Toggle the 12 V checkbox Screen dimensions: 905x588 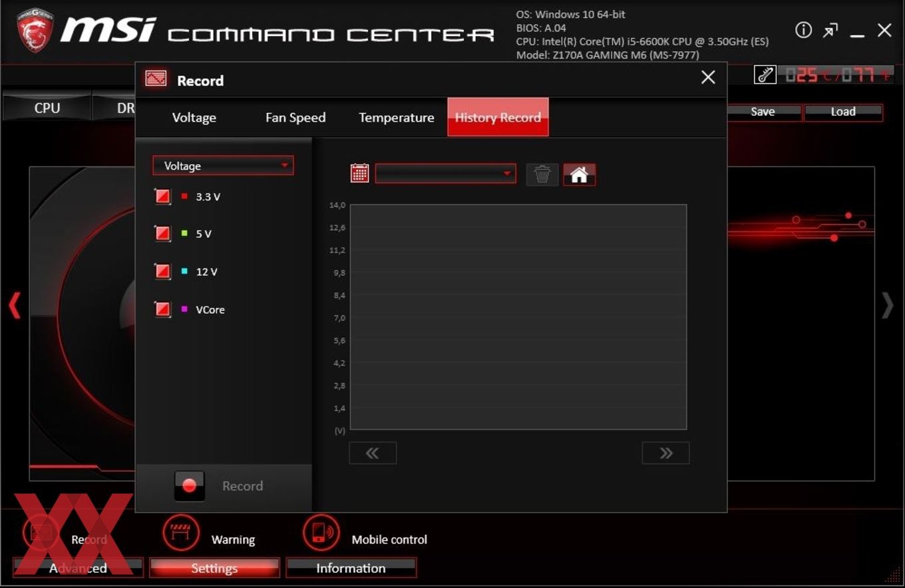click(163, 271)
